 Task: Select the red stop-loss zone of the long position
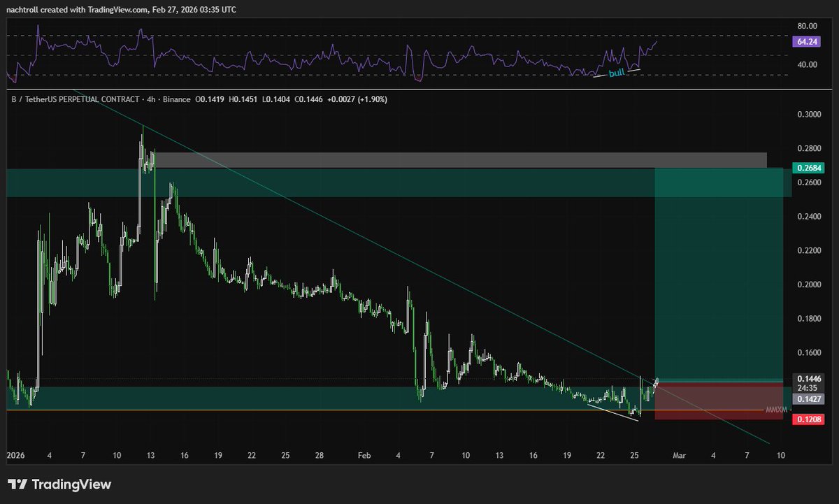(717, 401)
